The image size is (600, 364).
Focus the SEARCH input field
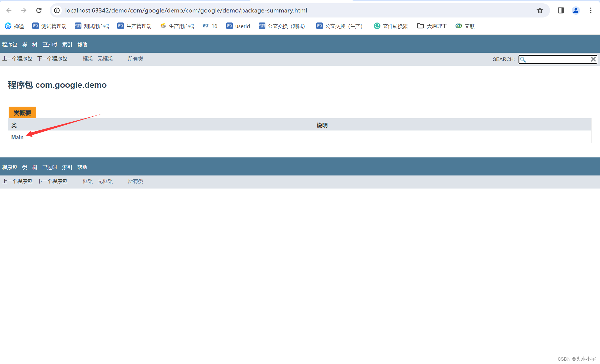pos(559,59)
